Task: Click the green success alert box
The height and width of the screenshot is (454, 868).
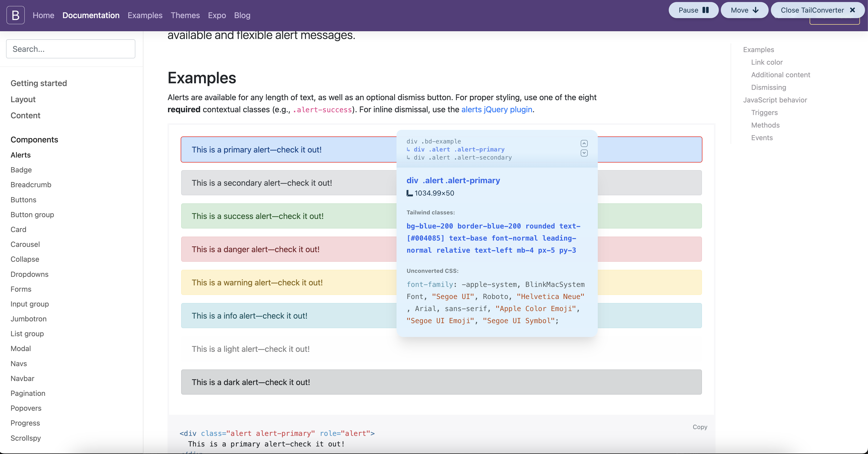Action: click(288, 216)
